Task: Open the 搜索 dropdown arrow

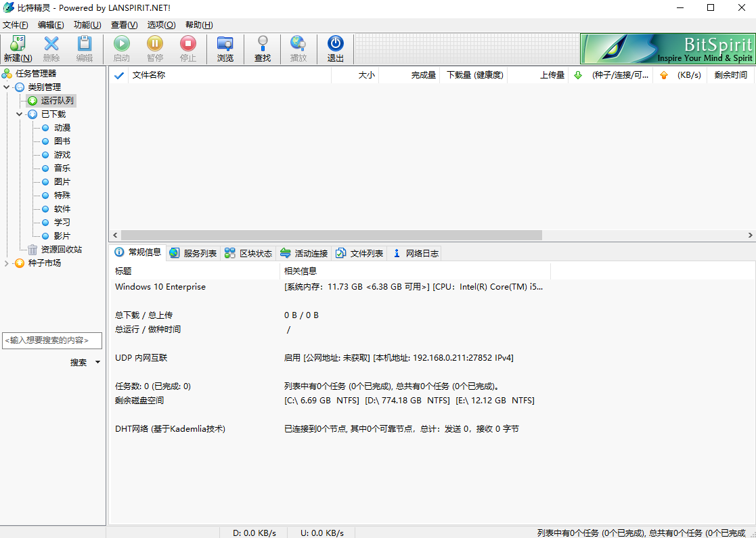Action: [x=97, y=362]
